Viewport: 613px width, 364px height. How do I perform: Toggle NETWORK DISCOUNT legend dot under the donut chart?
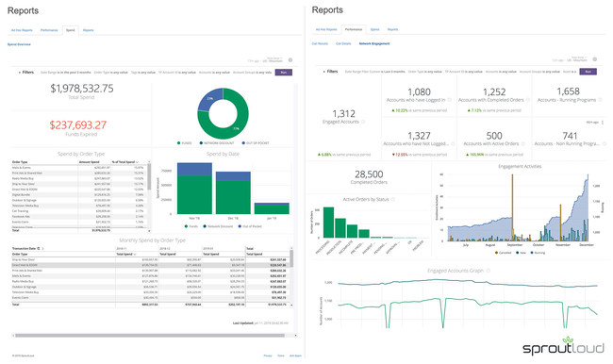tap(201, 143)
